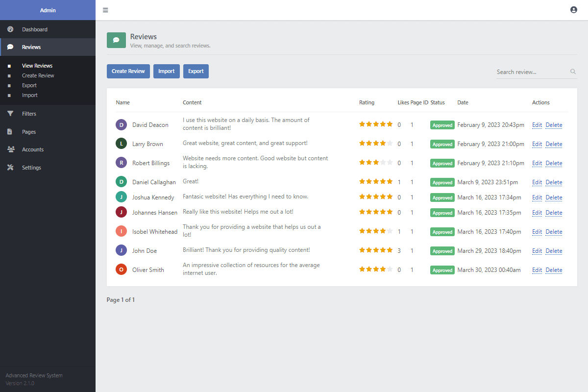Viewport: 588px width, 392px height.
Task: Click John Doe's avatar
Action: (122, 250)
